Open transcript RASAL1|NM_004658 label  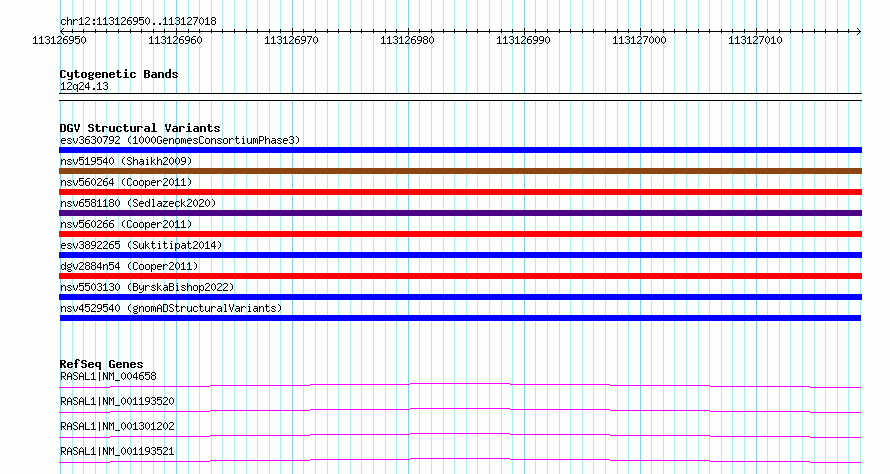[x=108, y=376]
